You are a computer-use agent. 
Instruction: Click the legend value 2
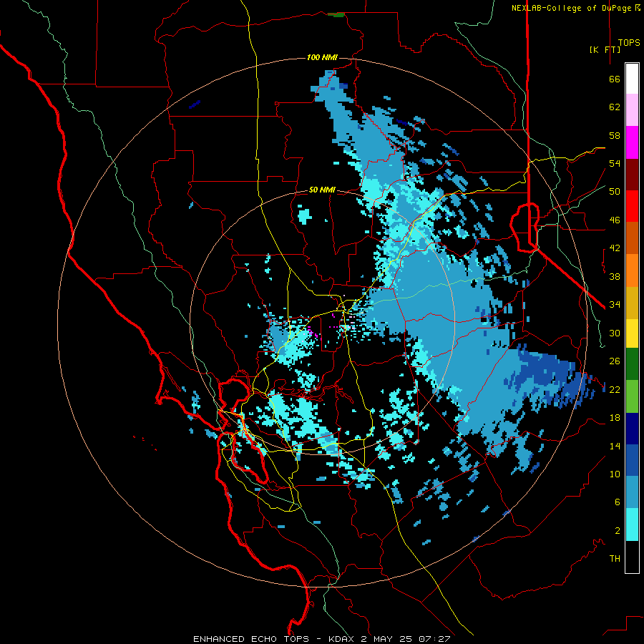click(618, 531)
